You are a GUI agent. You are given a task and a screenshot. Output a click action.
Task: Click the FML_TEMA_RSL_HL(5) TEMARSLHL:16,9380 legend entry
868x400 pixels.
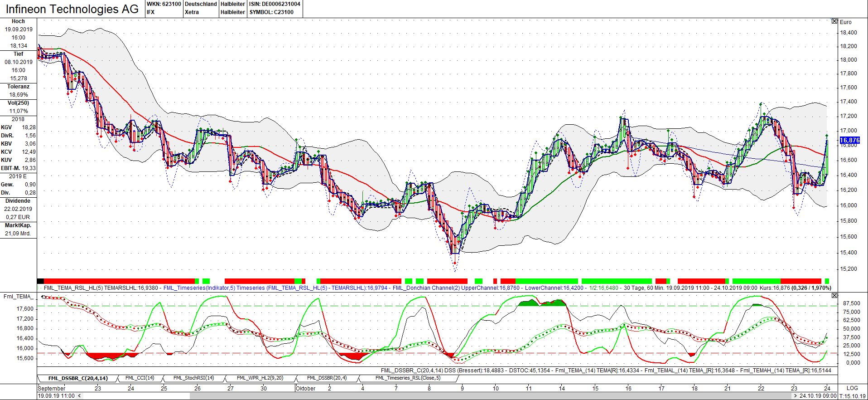tap(101, 288)
